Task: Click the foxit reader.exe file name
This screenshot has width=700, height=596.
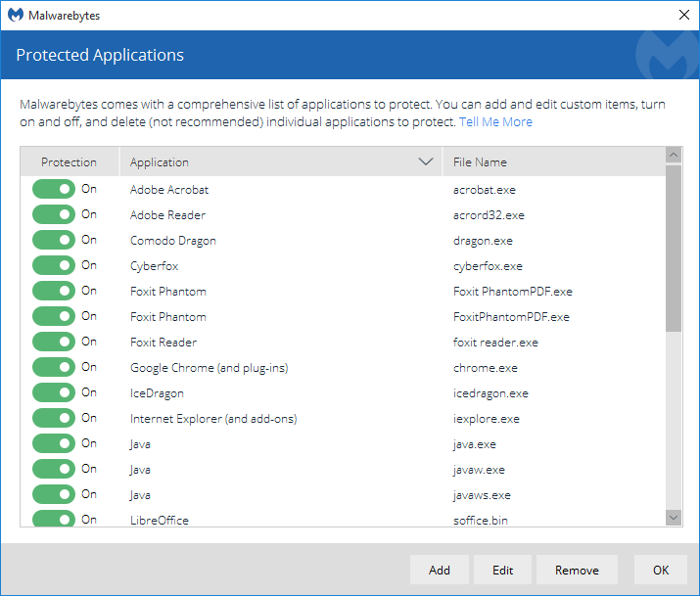Action: point(495,343)
